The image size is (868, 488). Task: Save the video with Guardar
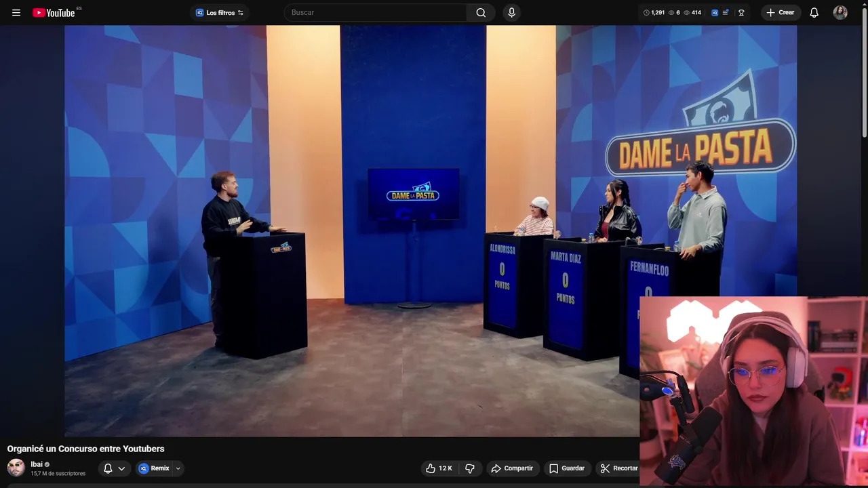567,468
